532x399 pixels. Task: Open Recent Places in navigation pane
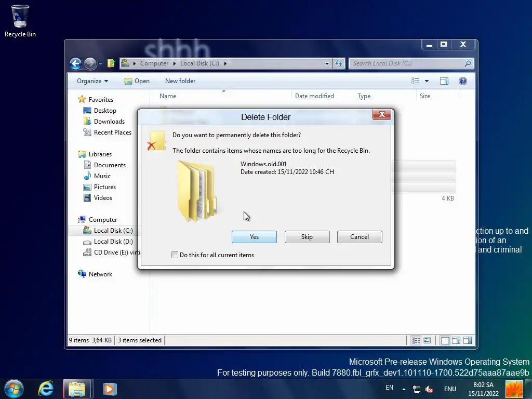click(113, 132)
